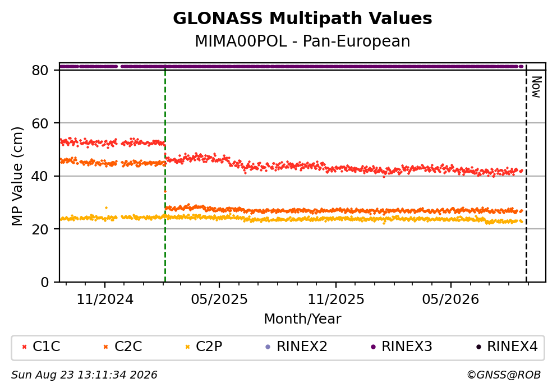557x392 pixels.
Task: Click the 05/2025 x-axis tick label
Action: 219,299
